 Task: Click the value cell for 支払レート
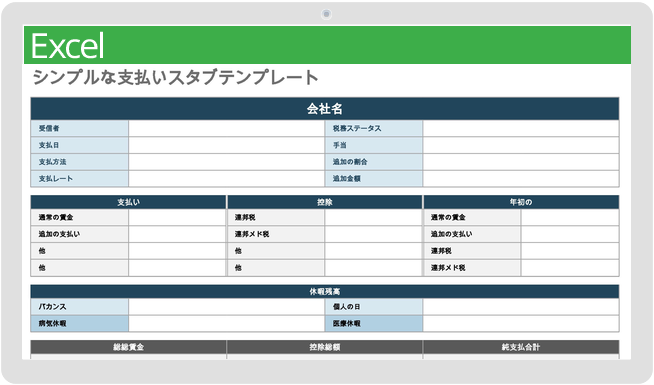coord(226,179)
